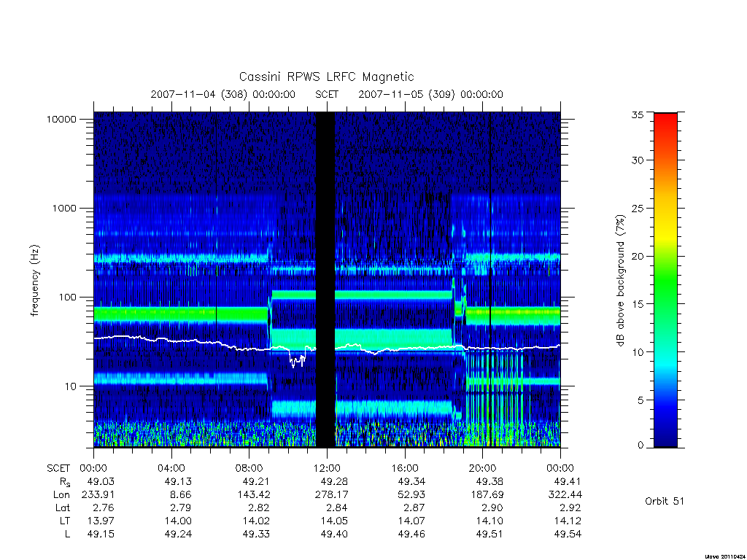
Task: Click the LT value 14.05
Action: click(x=333, y=521)
